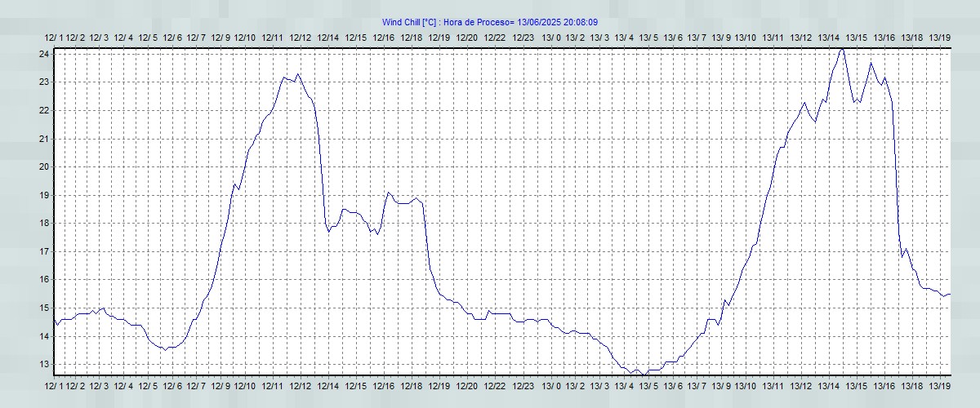Screen dimensions: 980x408
Task: Click the y-axis label "20"
Action: 46,166
